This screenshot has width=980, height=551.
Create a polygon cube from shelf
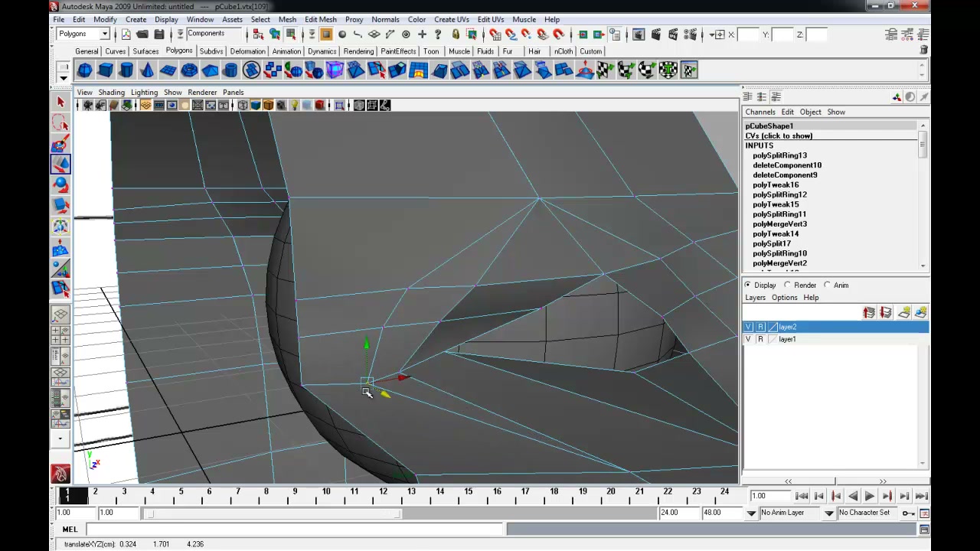[x=105, y=70]
